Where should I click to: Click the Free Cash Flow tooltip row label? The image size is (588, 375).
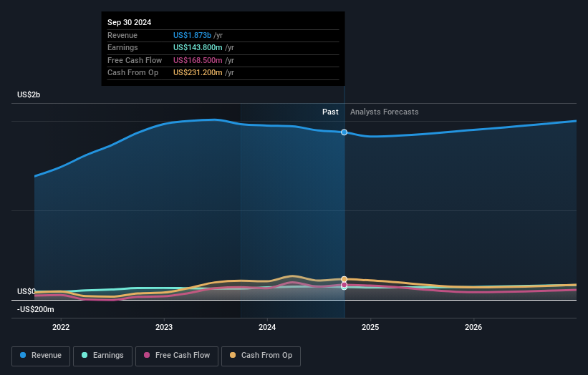[x=135, y=60]
